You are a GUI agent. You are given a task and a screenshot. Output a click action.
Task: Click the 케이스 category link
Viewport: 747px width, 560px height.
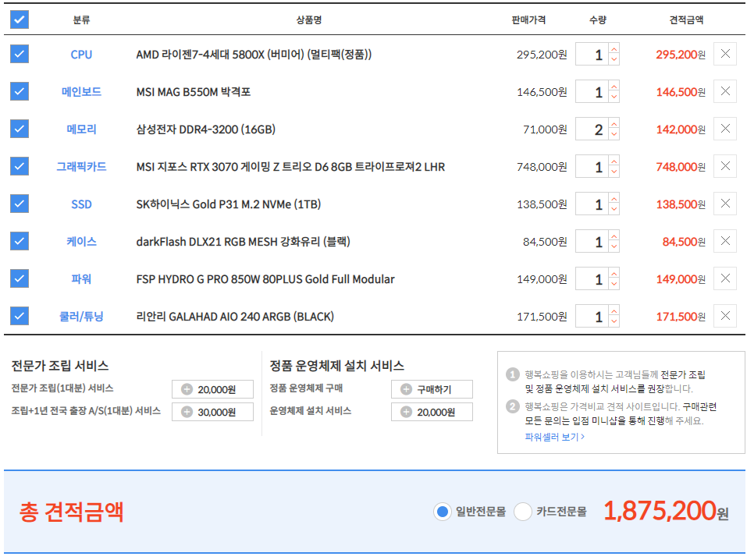tap(81, 242)
